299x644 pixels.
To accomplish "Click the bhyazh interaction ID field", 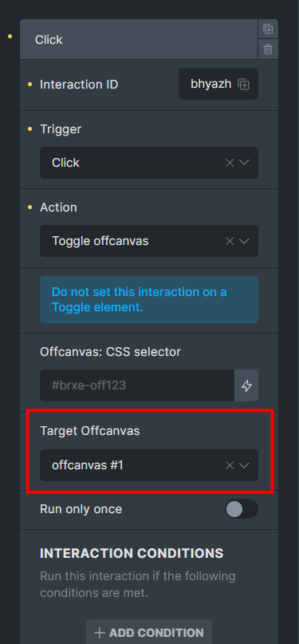I will (x=218, y=84).
